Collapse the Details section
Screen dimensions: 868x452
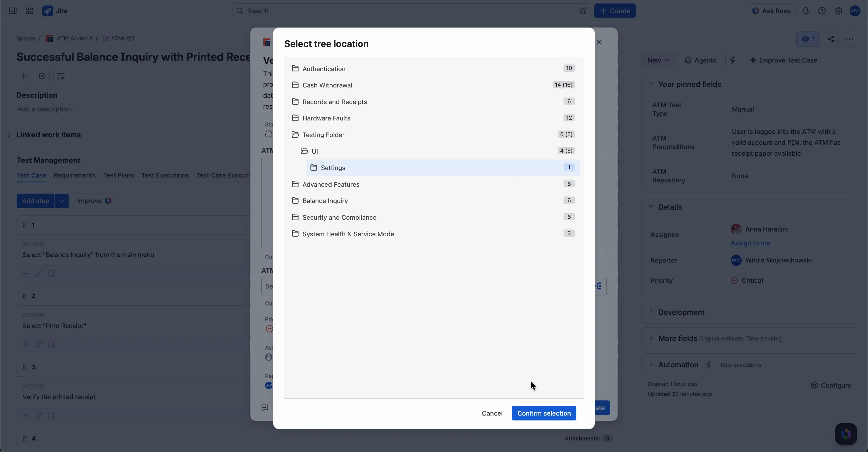click(x=651, y=207)
